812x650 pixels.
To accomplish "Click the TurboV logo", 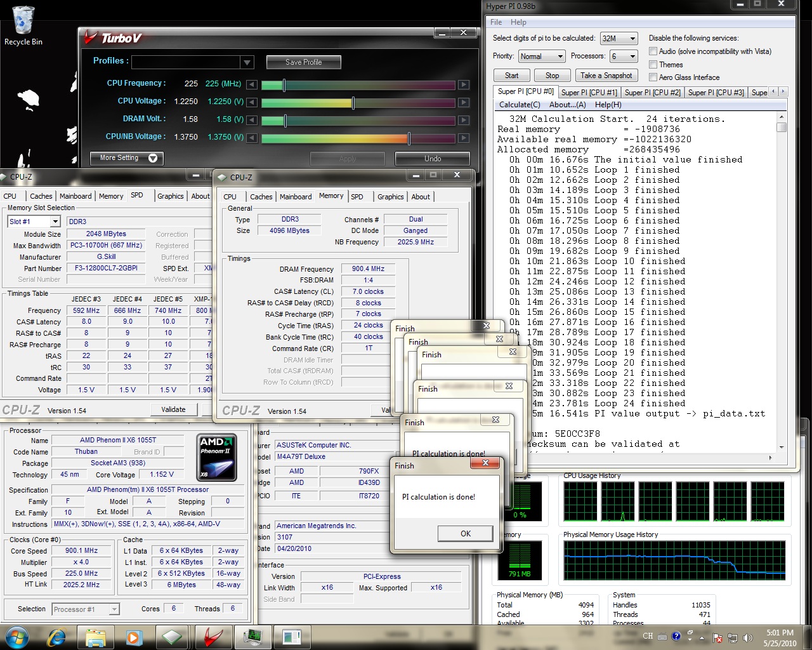I will pyautogui.click(x=113, y=38).
